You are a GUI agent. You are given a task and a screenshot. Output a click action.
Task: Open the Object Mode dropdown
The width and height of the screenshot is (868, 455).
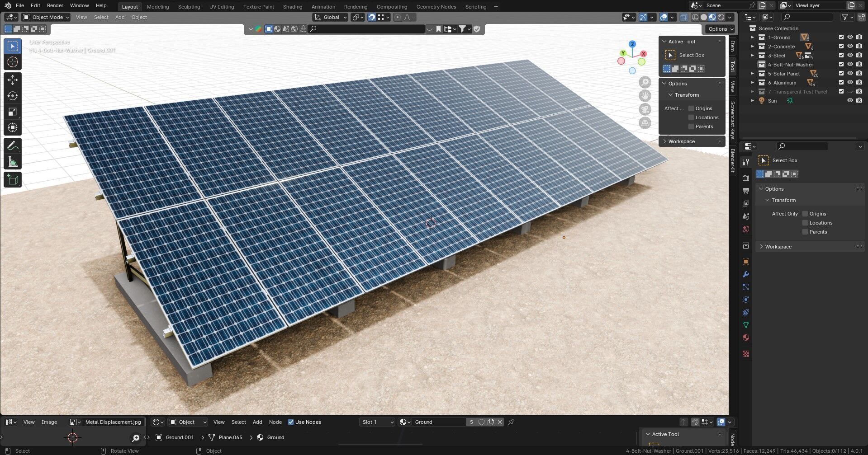[x=46, y=17]
